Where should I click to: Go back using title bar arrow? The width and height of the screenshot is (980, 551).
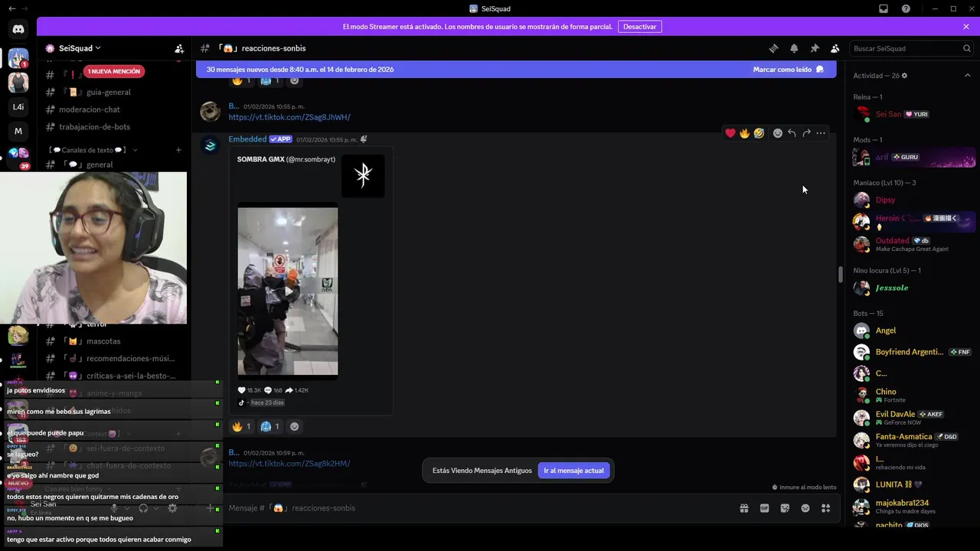tap(11, 8)
